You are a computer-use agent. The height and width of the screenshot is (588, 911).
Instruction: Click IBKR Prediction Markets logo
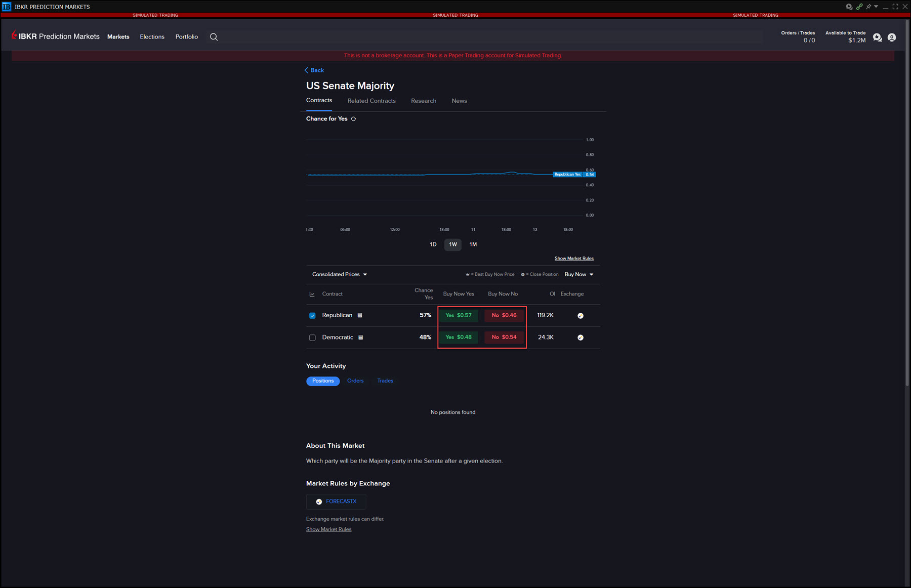(56, 36)
